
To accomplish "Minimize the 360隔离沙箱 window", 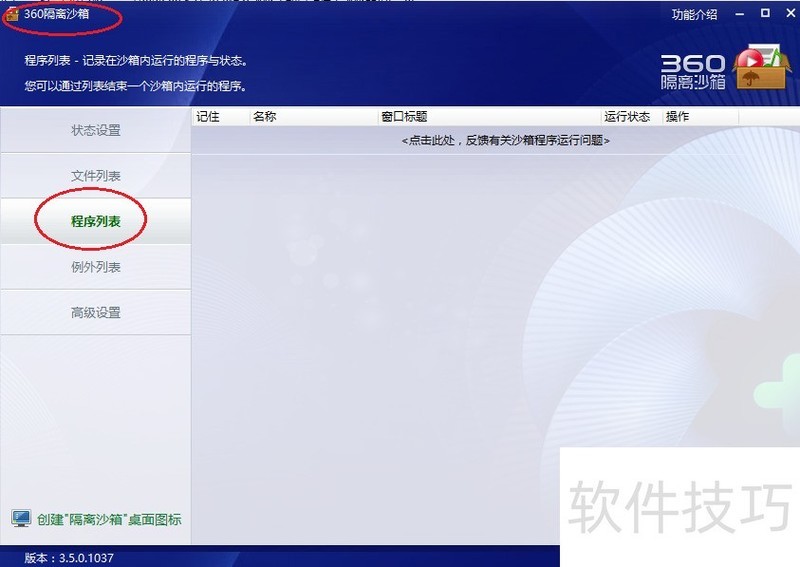I will click(x=740, y=14).
